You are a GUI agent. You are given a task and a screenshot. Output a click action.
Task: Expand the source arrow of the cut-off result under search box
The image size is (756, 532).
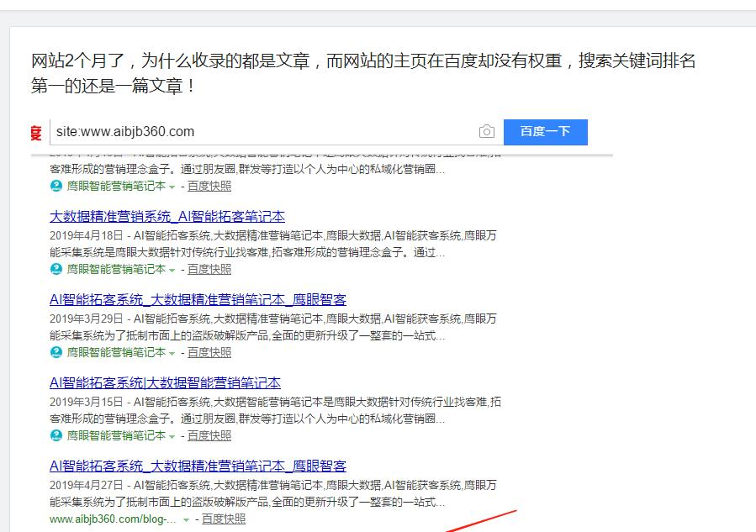172,187
